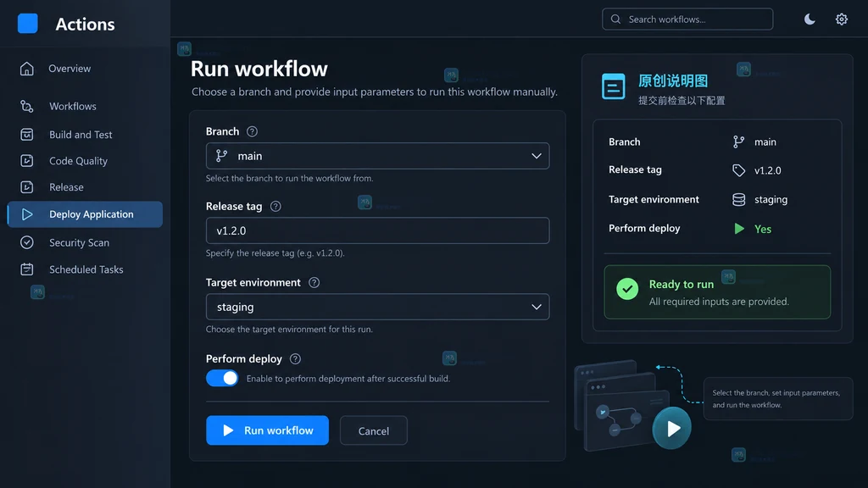Click the search magnifier icon
The height and width of the screenshot is (488, 868).
pyautogui.click(x=615, y=19)
